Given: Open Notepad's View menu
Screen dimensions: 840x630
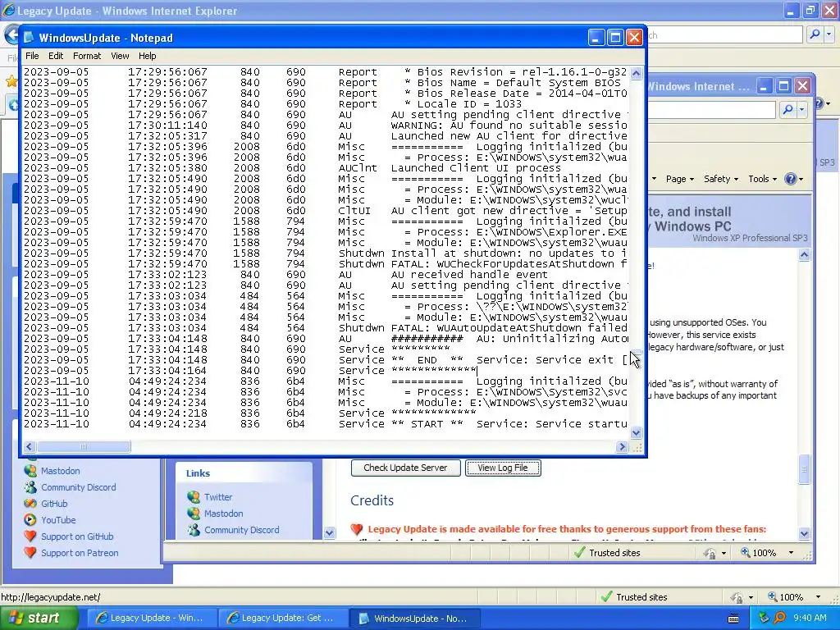Looking at the screenshot, I should [x=120, y=56].
